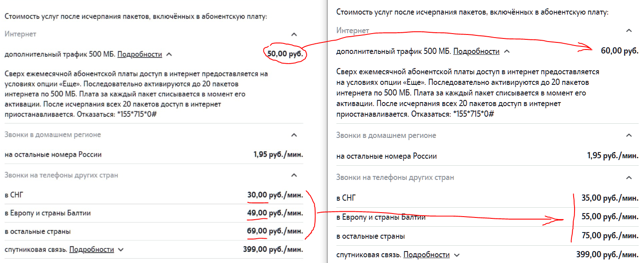
Task: Open left спутниковая связь Подробности link
Action: coord(92,249)
